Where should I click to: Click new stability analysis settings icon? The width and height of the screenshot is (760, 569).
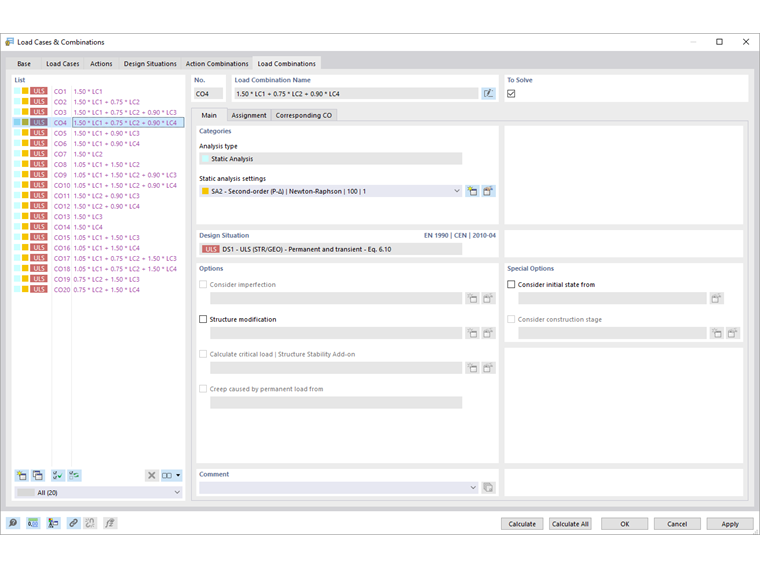[x=472, y=368]
